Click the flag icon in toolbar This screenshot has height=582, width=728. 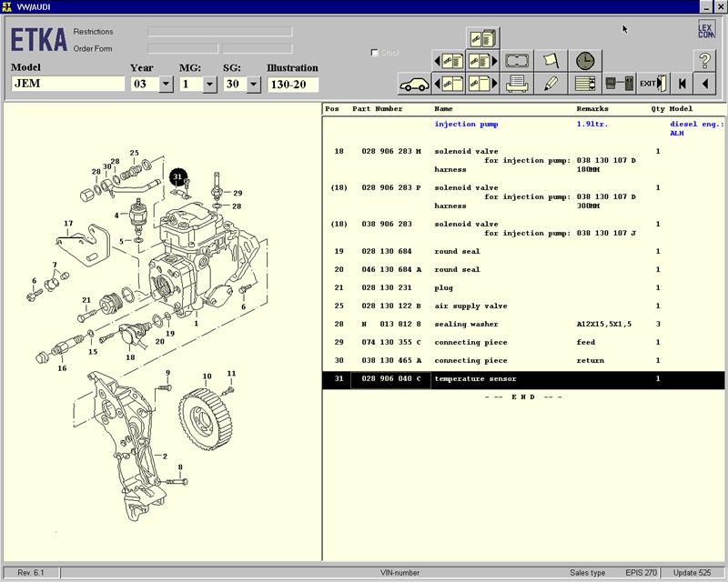551,61
